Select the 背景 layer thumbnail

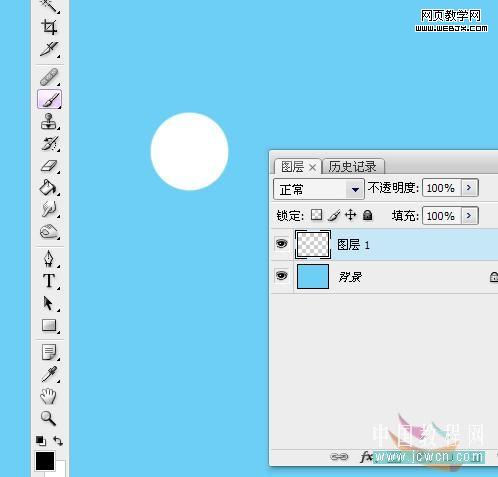coord(313,276)
